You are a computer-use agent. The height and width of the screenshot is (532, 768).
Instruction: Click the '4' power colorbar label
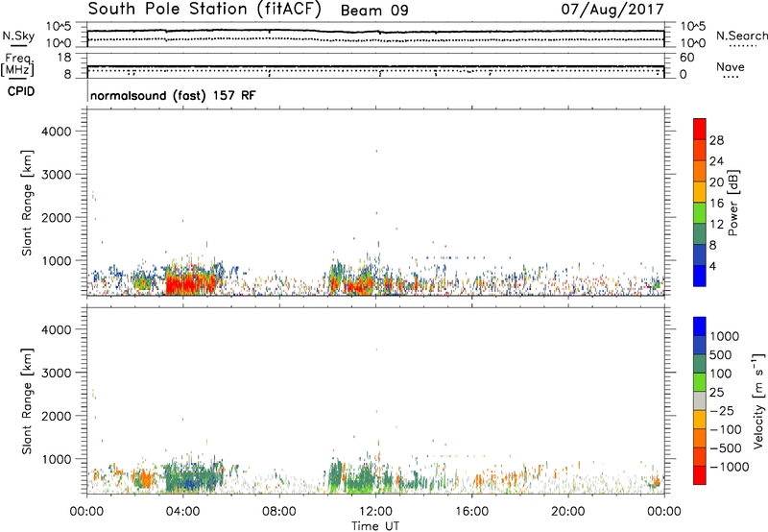(712, 266)
